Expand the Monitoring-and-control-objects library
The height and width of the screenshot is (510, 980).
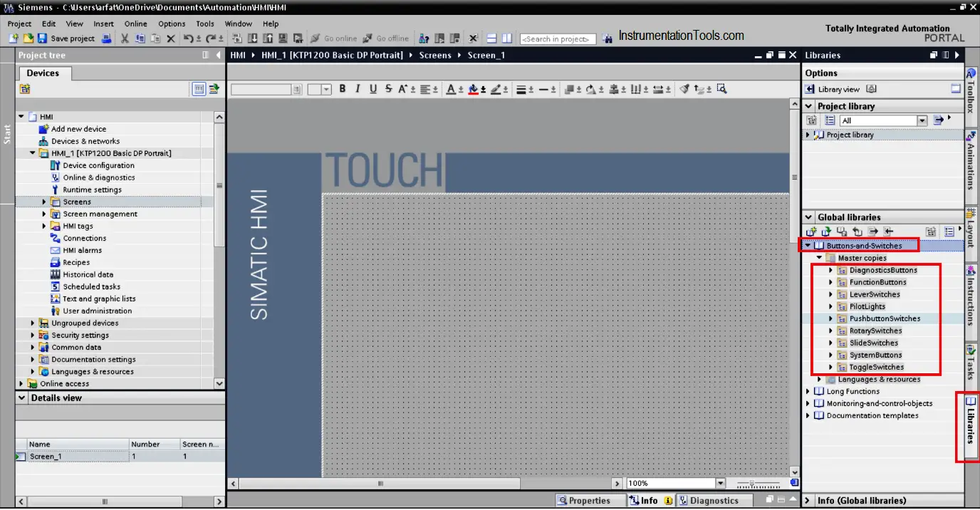pyautogui.click(x=808, y=404)
